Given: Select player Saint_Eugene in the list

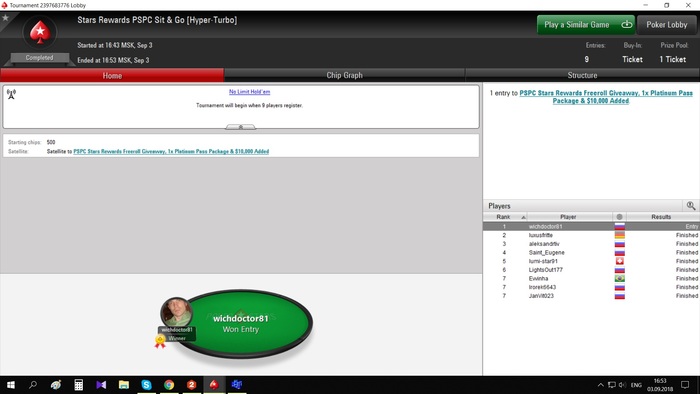Looking at the screenshot, I should click(591, 253).
